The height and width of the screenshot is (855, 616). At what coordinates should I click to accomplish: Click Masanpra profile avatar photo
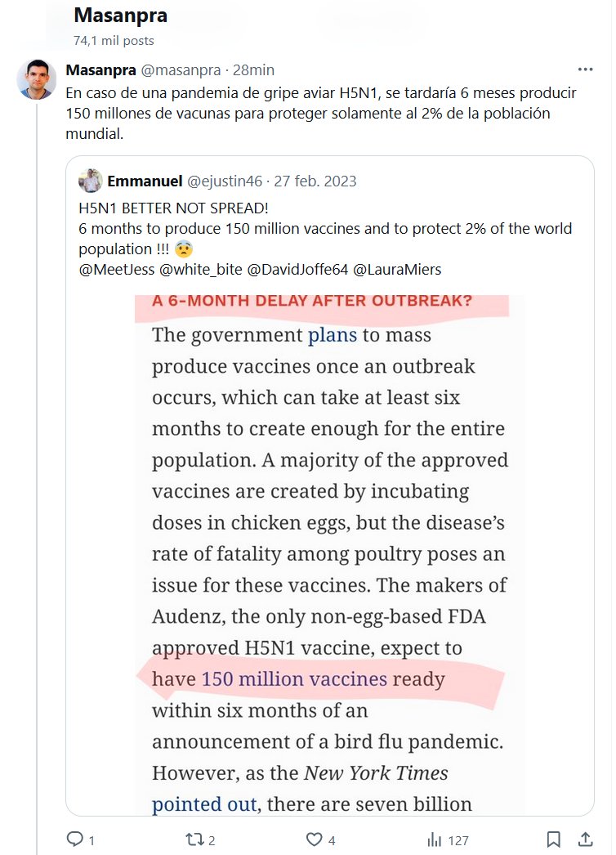[x=37, y=79]
